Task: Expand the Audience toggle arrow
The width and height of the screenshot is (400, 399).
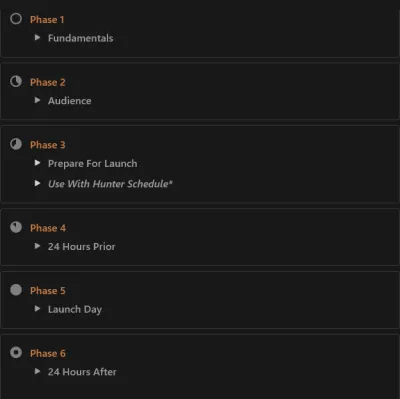Action: point(37,100)
